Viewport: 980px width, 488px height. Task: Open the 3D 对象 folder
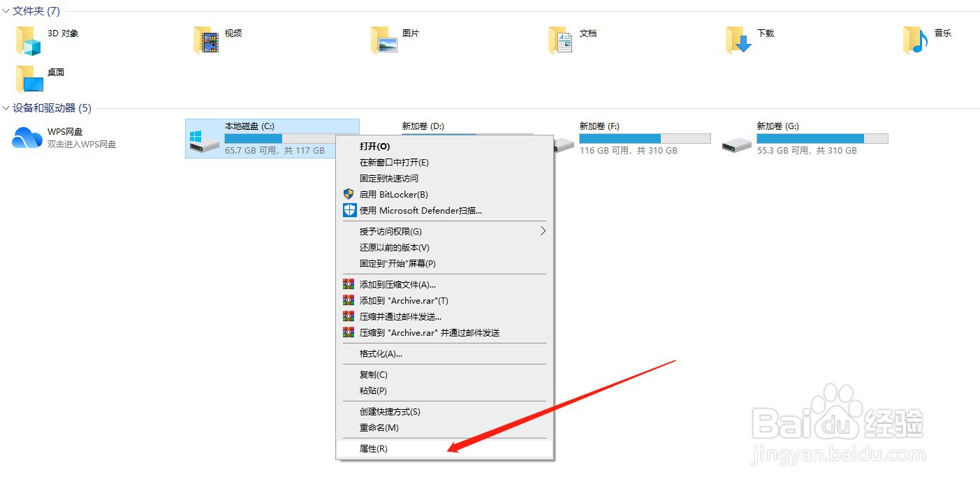pyautogui.click(x=42, y=39)
